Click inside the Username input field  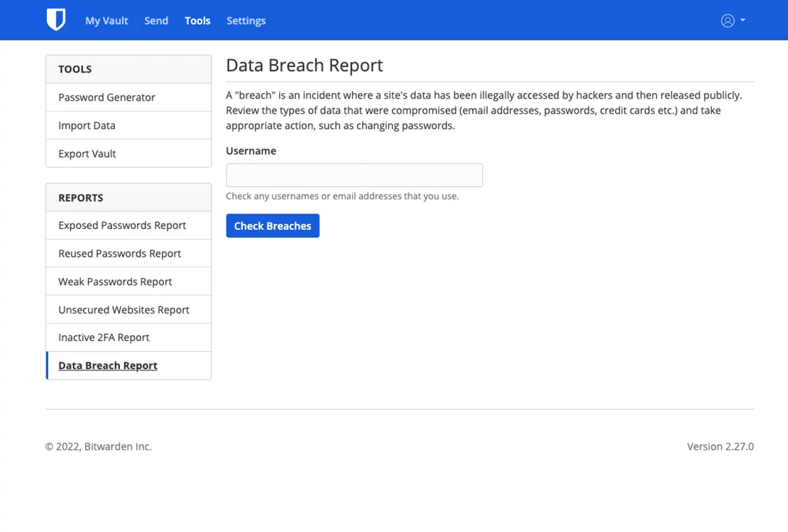[354, 174]
